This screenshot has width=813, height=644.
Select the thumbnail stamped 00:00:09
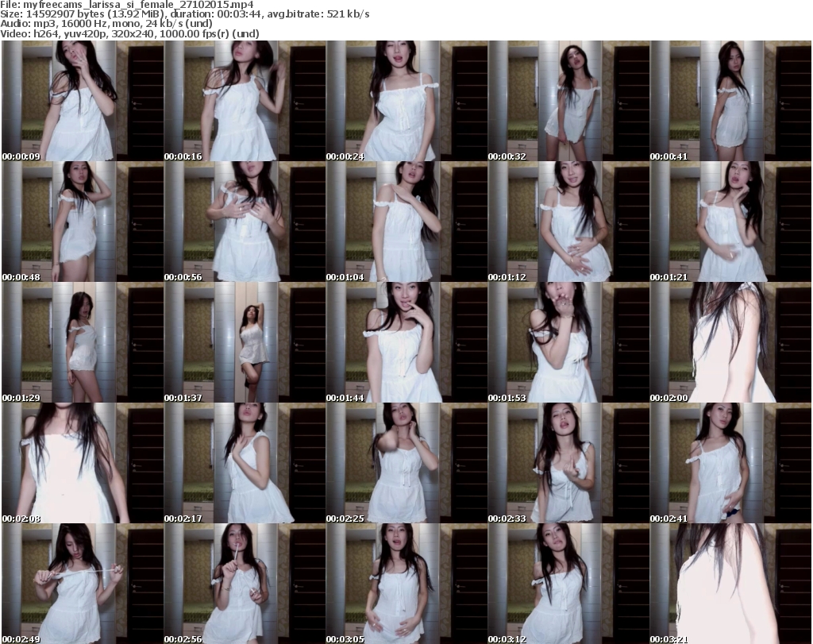point(82,101)
